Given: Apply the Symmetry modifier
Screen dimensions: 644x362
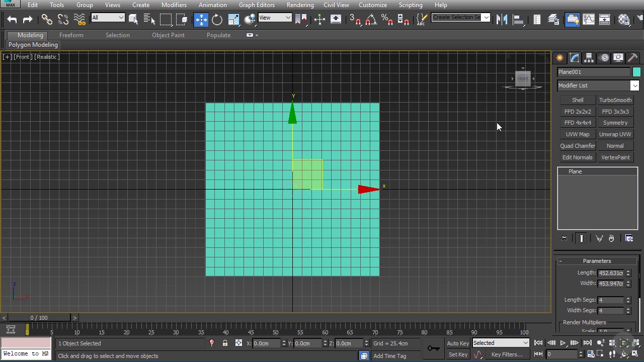Looking at the screenshot, I should 615,123.
